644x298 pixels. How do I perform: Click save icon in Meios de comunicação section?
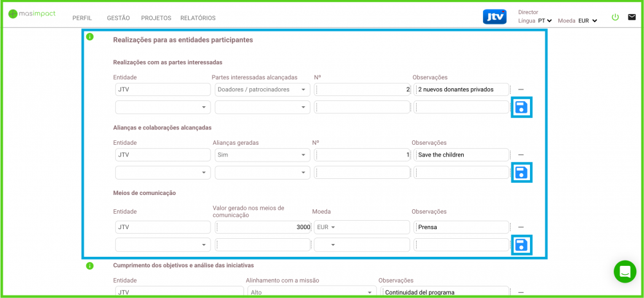pos(522,245)
